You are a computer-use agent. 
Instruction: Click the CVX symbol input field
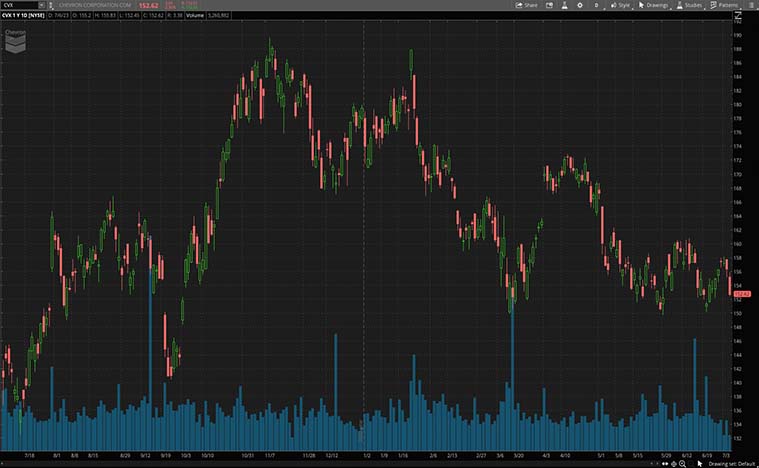coord(19,5)
